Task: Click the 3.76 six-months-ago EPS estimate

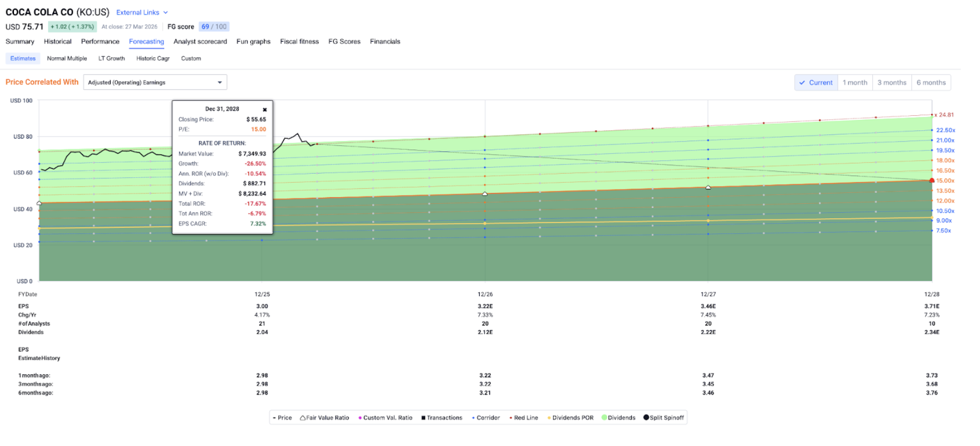Action: 932,393
